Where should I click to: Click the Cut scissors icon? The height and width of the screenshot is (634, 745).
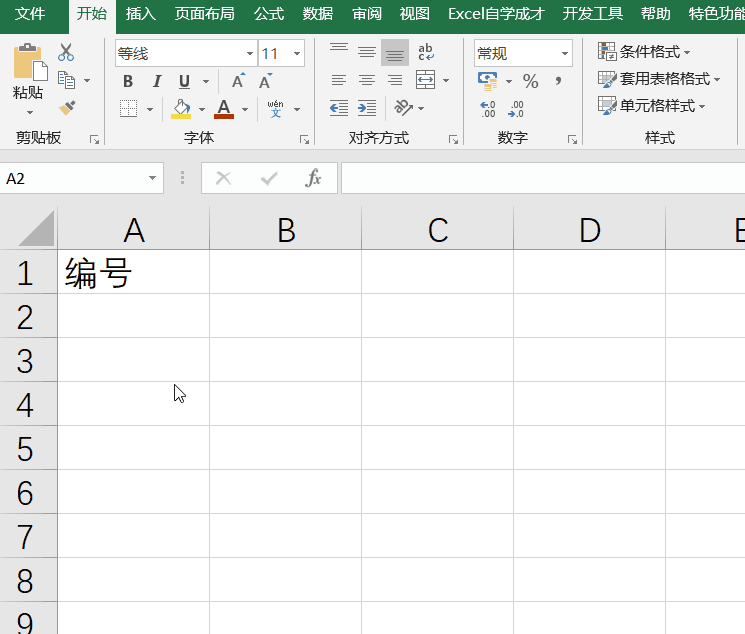pos(66,52)
